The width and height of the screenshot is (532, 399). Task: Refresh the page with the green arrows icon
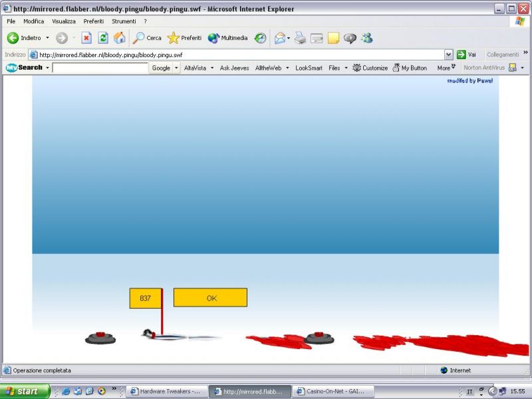103,38
